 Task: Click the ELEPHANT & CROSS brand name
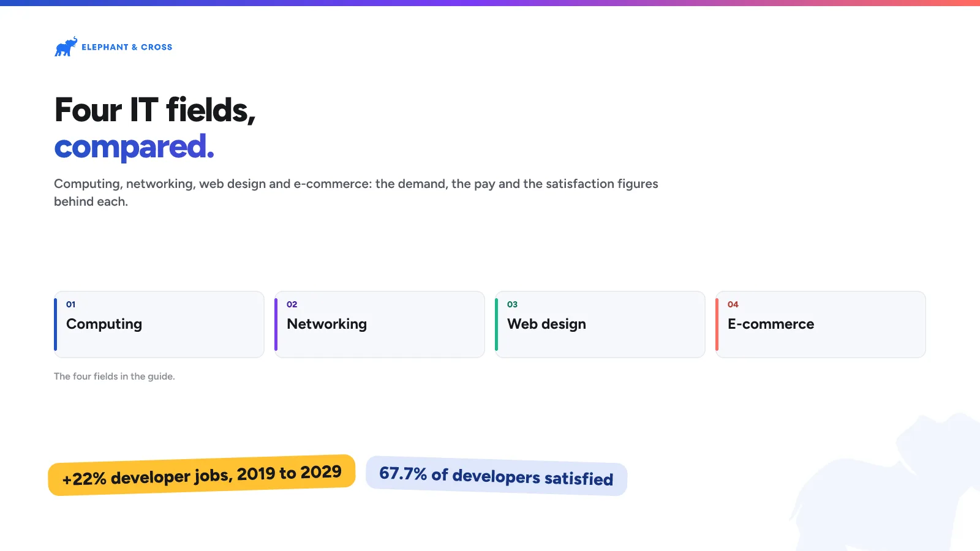tap(127, 47)
